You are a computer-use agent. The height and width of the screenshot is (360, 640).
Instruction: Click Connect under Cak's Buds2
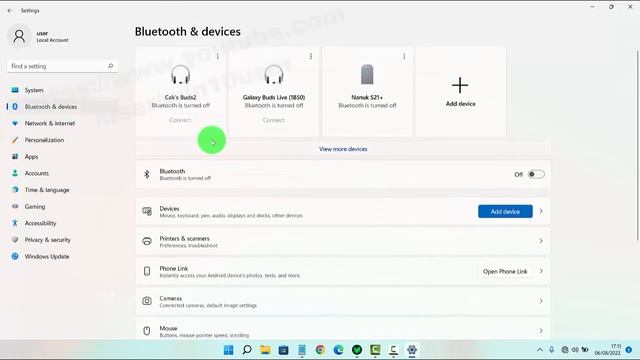(x=180, y=120)
